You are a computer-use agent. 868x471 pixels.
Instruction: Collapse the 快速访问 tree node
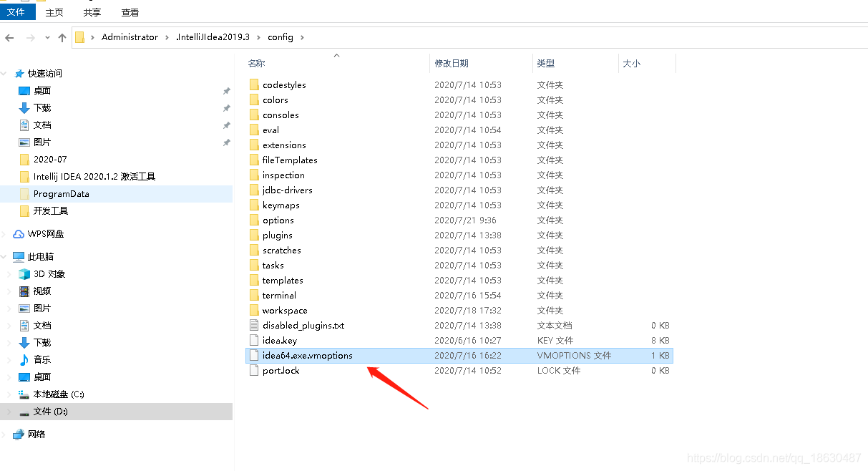5,73
